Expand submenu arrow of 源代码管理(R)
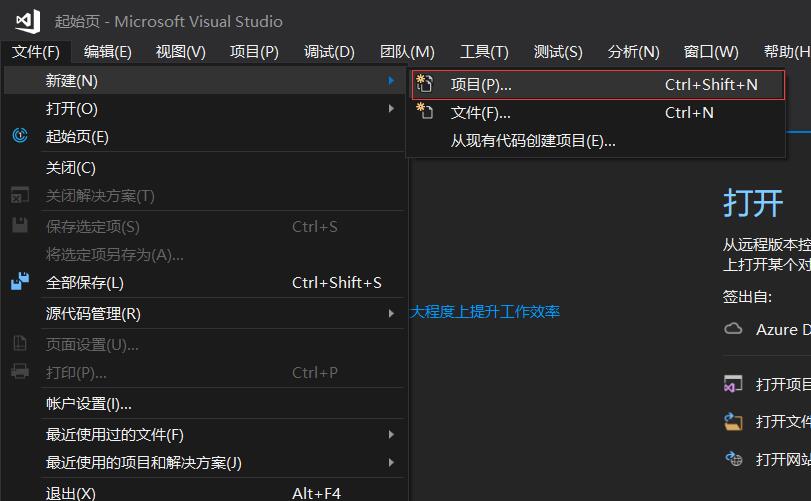 [391, 313]
